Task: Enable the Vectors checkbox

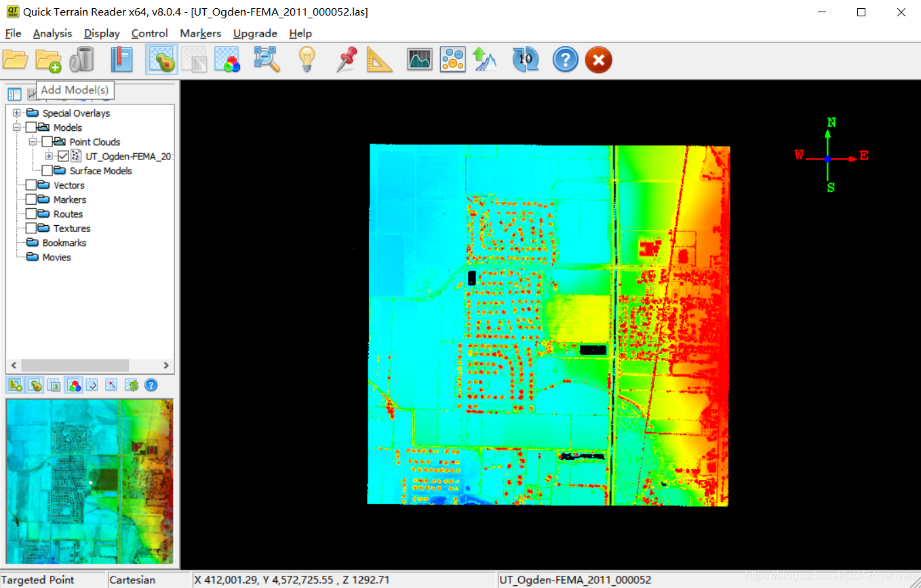Action: pyautogui.click(x=31, y=185)
